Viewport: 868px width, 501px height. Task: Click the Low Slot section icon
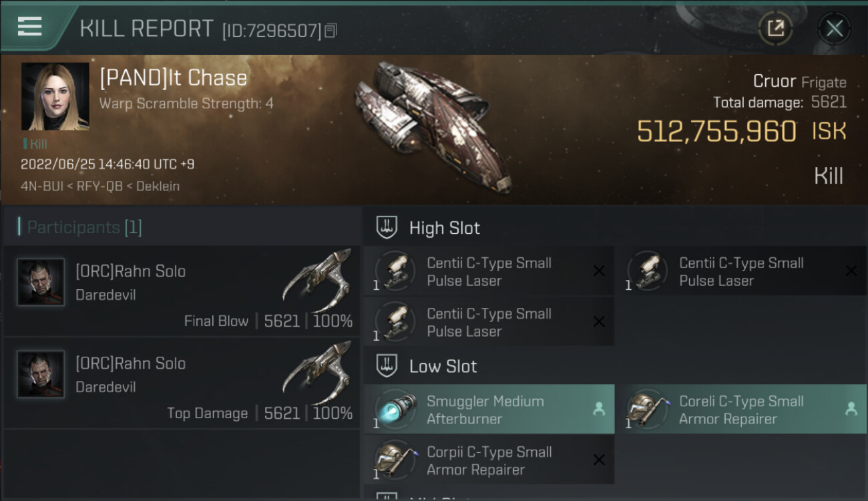coord(387,366)
